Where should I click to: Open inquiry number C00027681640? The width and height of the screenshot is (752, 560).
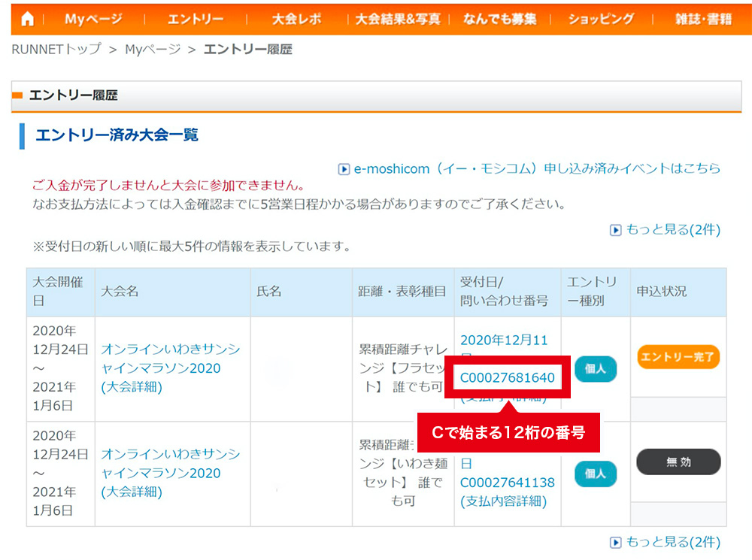click(508, 377)
